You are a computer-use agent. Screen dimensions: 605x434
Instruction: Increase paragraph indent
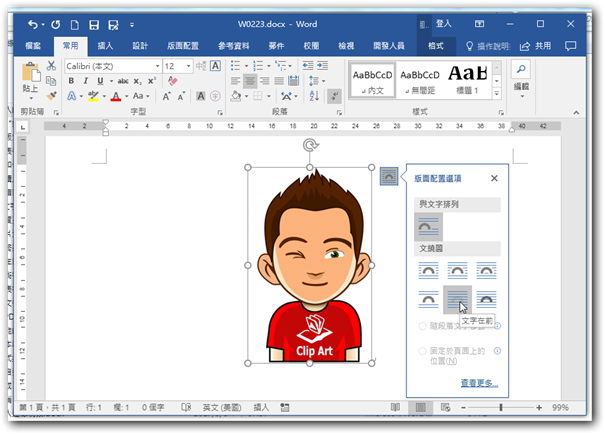pos(322,66)
